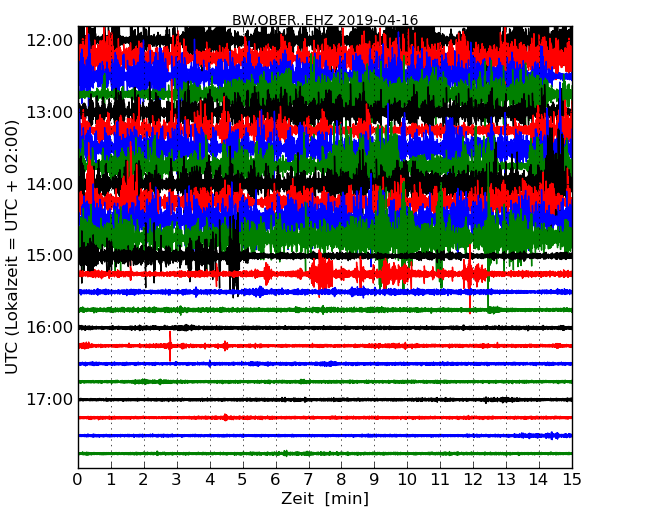This screenshot has height=520, width=650.
Task: Click the 16:00 time label
Action: click(x=50, y=328)
